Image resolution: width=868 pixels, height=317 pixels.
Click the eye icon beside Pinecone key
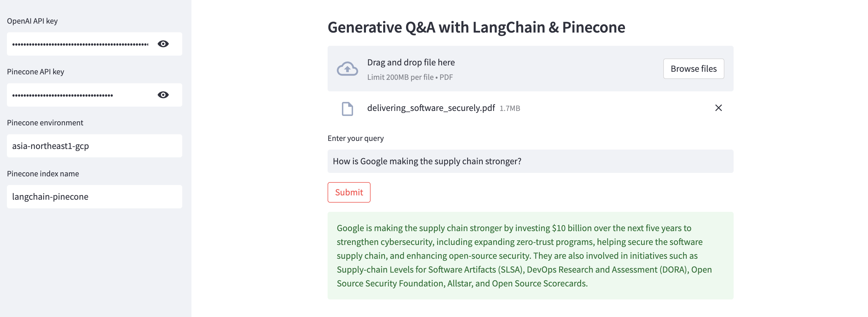point(163,95)
